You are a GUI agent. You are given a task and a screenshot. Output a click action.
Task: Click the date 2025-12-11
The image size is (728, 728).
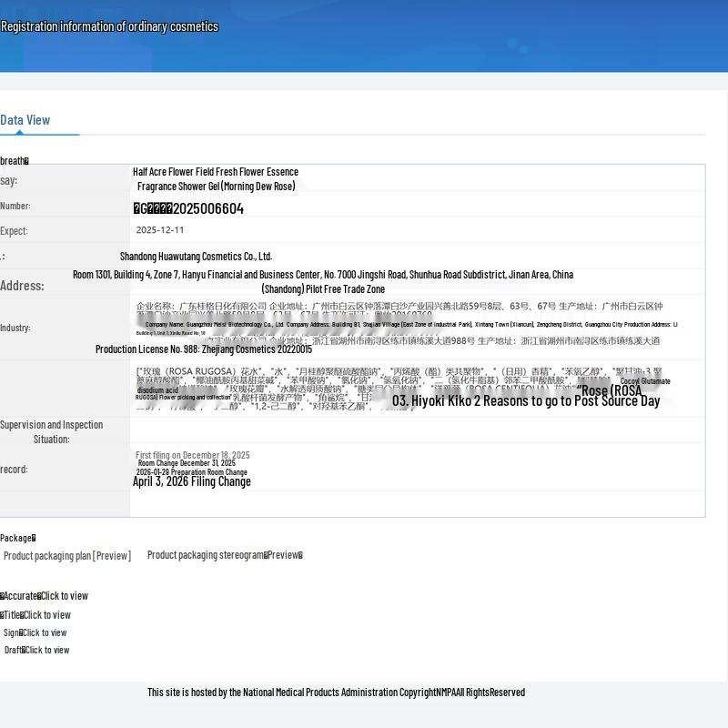160,230
